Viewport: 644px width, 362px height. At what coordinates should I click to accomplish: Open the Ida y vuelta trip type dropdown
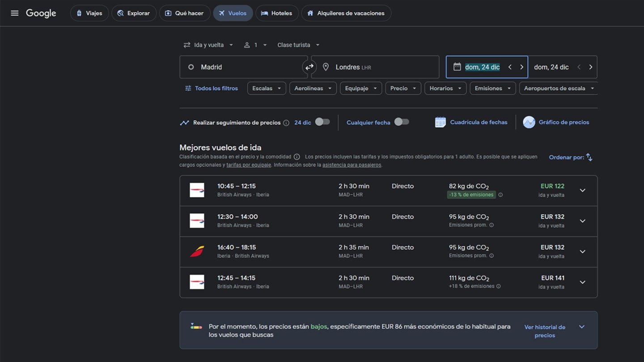[208, 45]
